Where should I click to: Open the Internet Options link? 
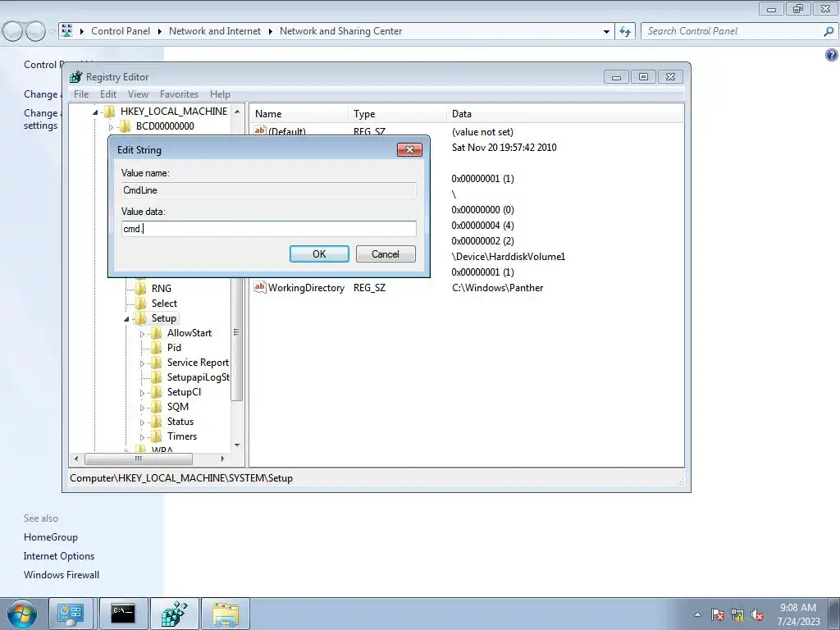59,556
